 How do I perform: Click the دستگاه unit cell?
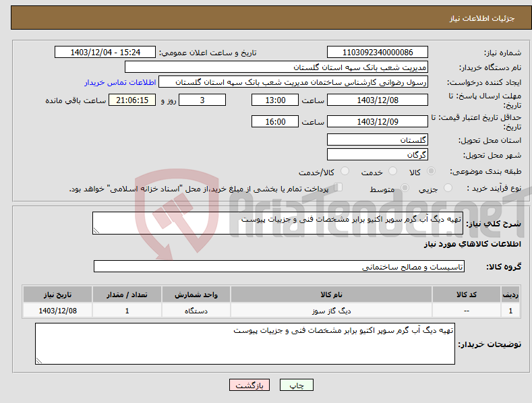196,311
